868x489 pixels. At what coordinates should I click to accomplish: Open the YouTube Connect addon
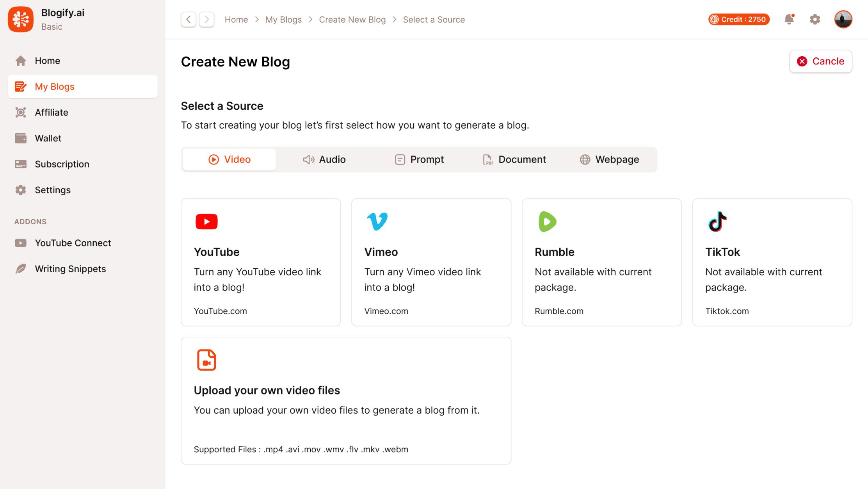coord(73,243)
